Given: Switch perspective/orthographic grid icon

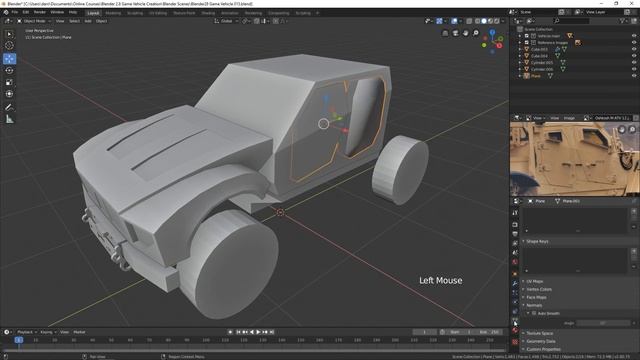Looking at the screenshot, I should pyautogui.click(x=445, y=33).
